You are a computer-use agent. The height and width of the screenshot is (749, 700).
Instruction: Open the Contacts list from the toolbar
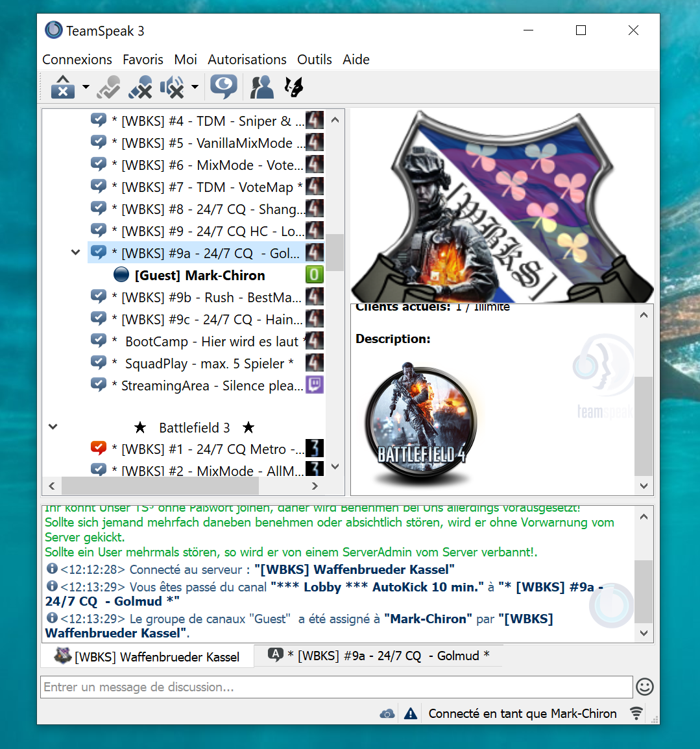(262, 87)
